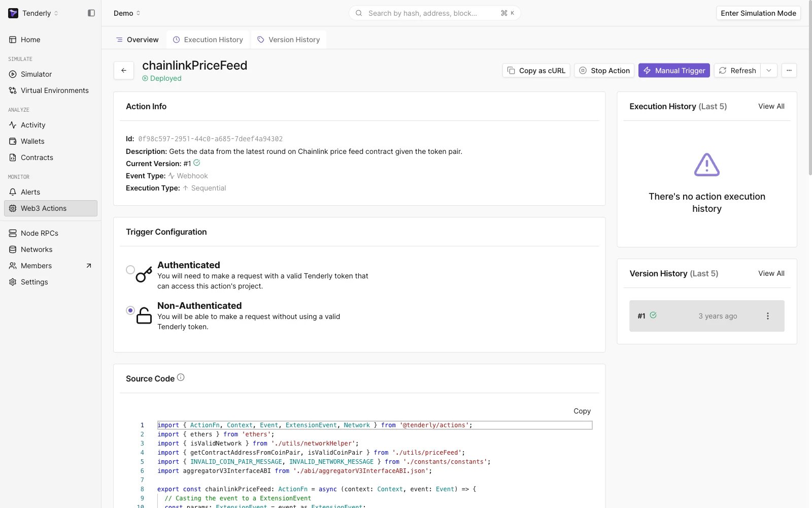This screenshot has height=508, width=812.
Task: Click the Current Version verified check icon
Action: [197, 163]
